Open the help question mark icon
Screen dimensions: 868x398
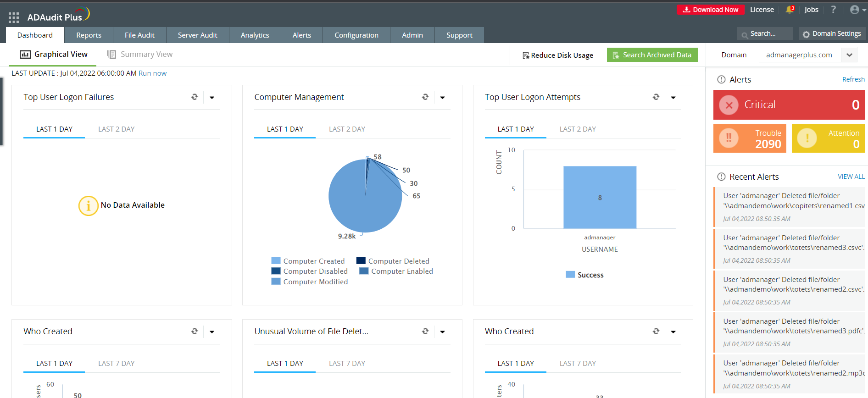(833, 10)
